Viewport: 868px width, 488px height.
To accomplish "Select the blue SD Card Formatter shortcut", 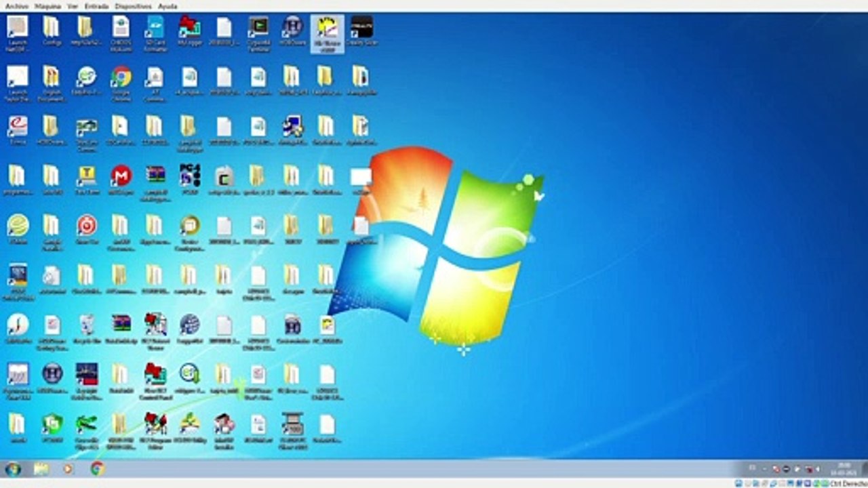I will 155,34.
